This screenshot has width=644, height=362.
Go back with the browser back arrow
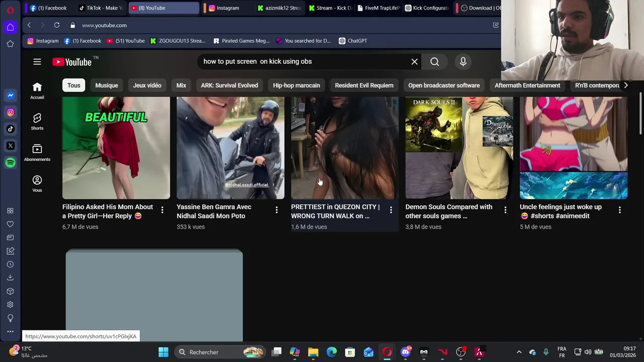[x=29, y=25]
